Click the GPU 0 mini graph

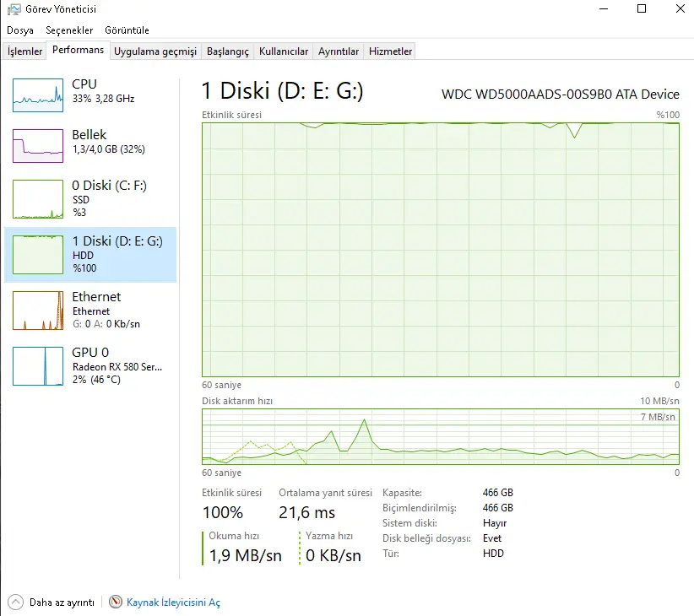[38, 366]
